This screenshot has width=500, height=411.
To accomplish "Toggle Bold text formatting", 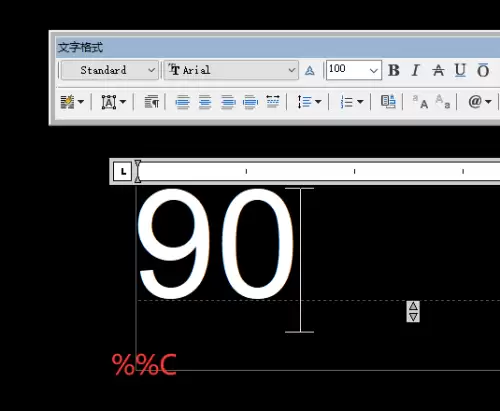I will coord(394,70).
